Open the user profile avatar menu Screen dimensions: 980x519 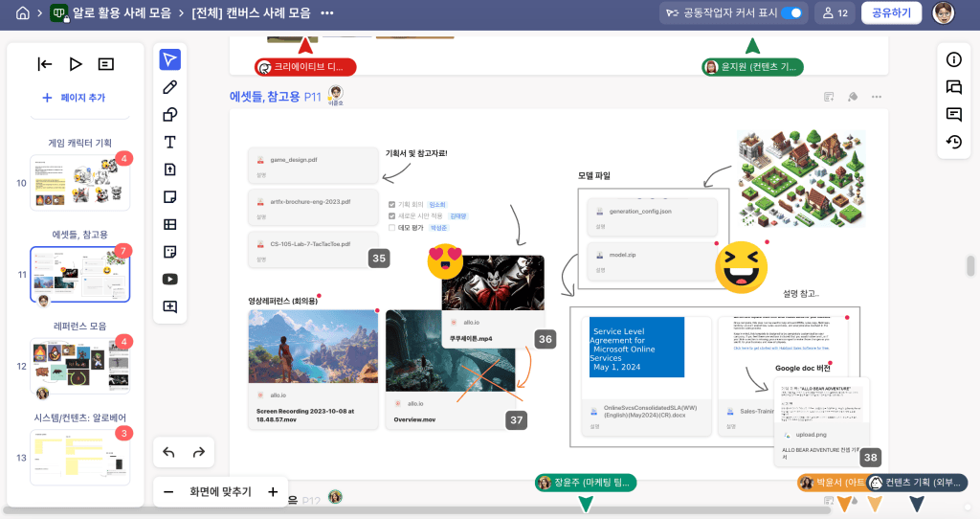tap(943, 13)
